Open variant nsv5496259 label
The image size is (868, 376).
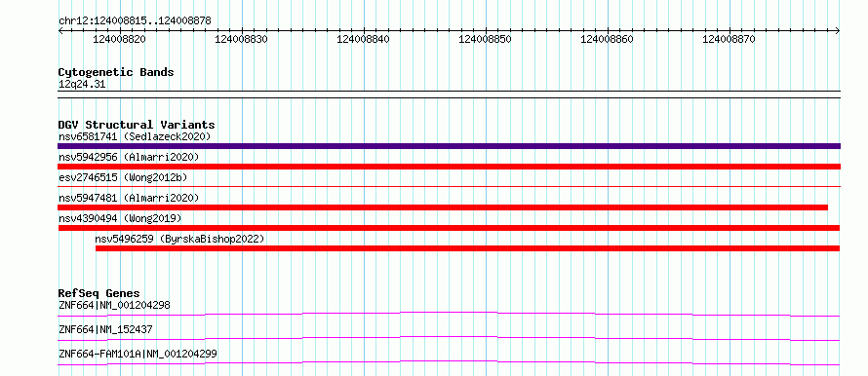click(124, 239)
